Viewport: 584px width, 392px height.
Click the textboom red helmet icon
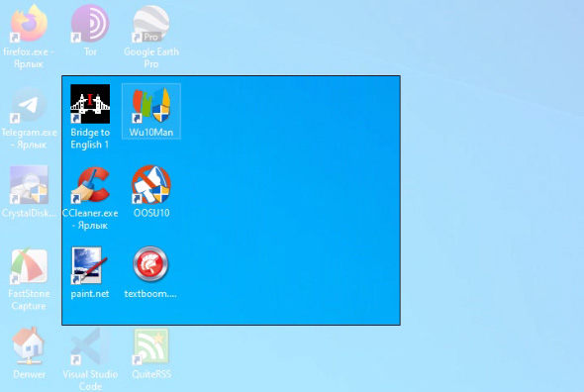[150, 264]
